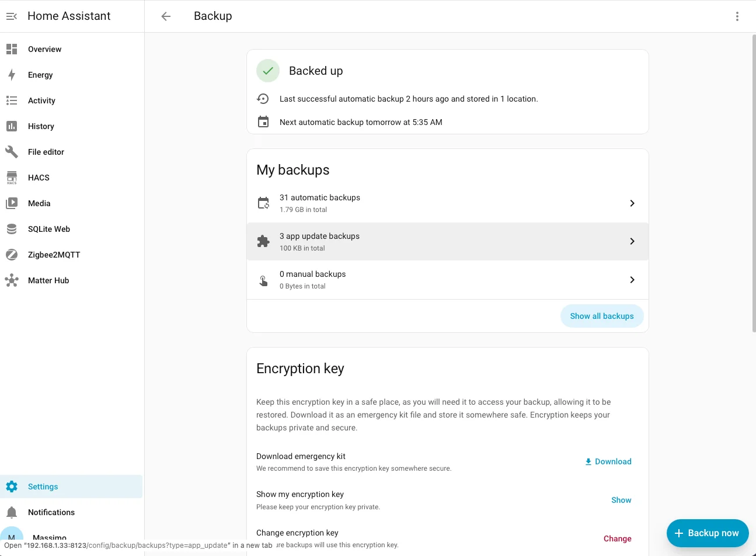Click the Backed up status heading
This screenshot has height=556, width=756.
316,71
